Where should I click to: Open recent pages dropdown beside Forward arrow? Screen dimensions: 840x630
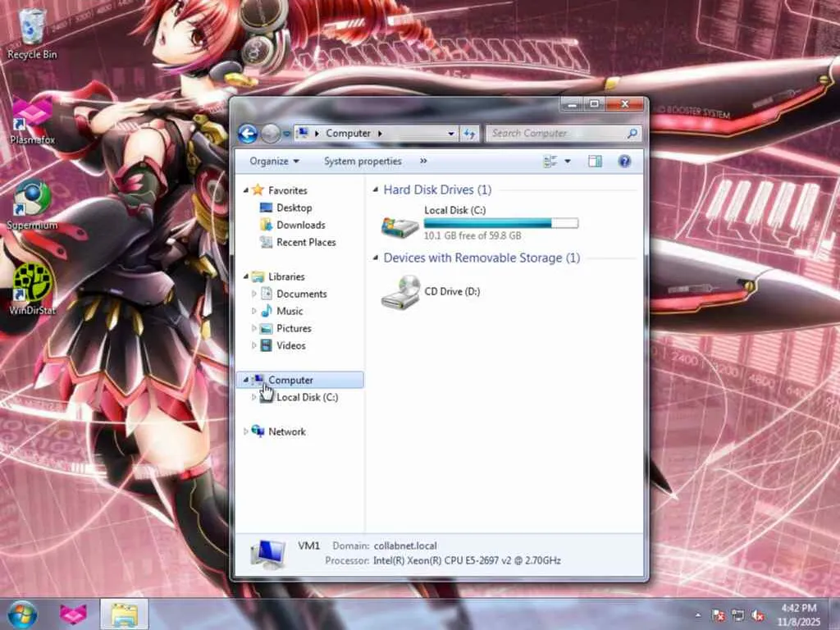286,134
